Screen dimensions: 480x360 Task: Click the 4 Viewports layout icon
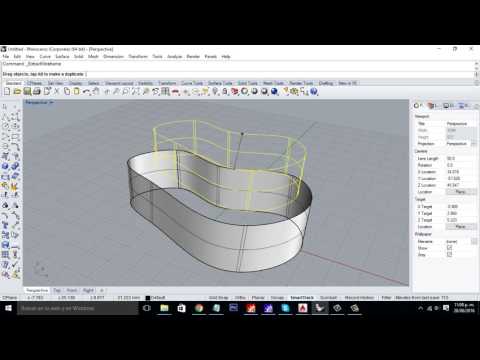pyautogui.click(x=165, y=91)
